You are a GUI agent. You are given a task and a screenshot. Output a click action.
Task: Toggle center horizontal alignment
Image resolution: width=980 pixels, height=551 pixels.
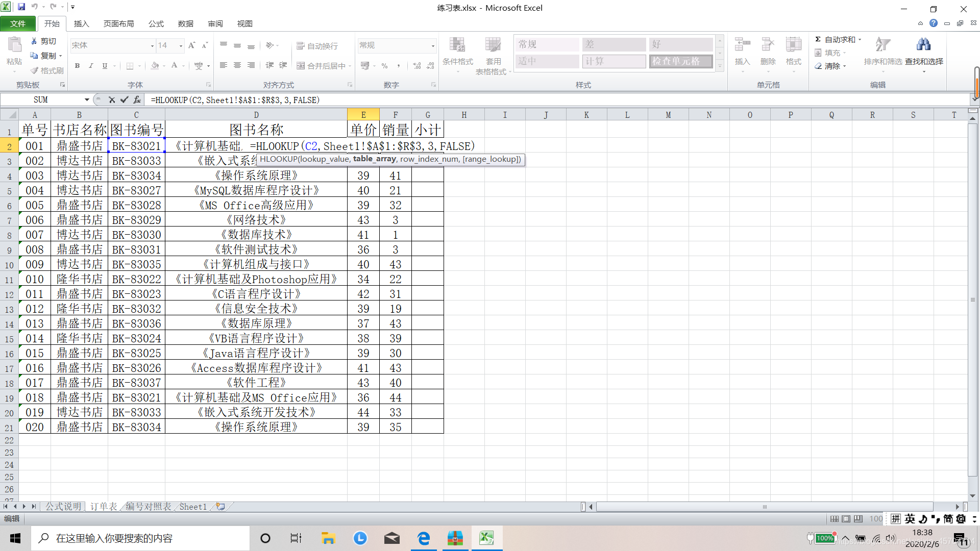coord(237,65)
